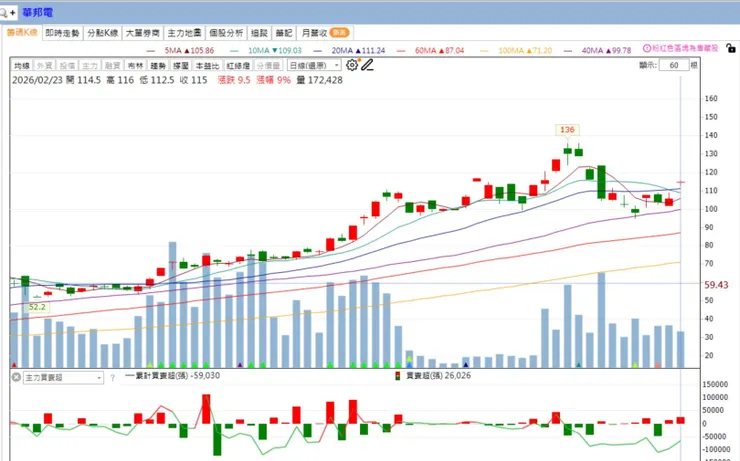Toggle the 投信 overlay button
This screenshot has width=740, height=461.
67,66
